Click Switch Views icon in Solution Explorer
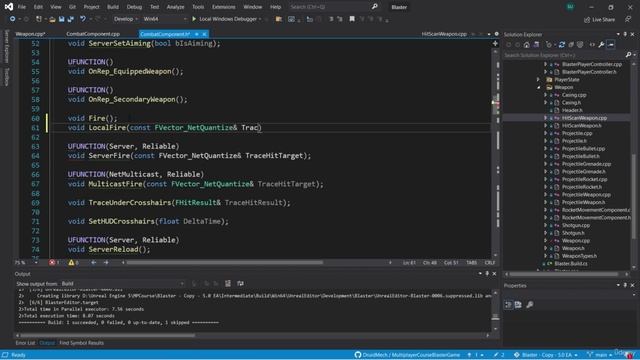Screen dimensions: 640x360 pos(536,45)
